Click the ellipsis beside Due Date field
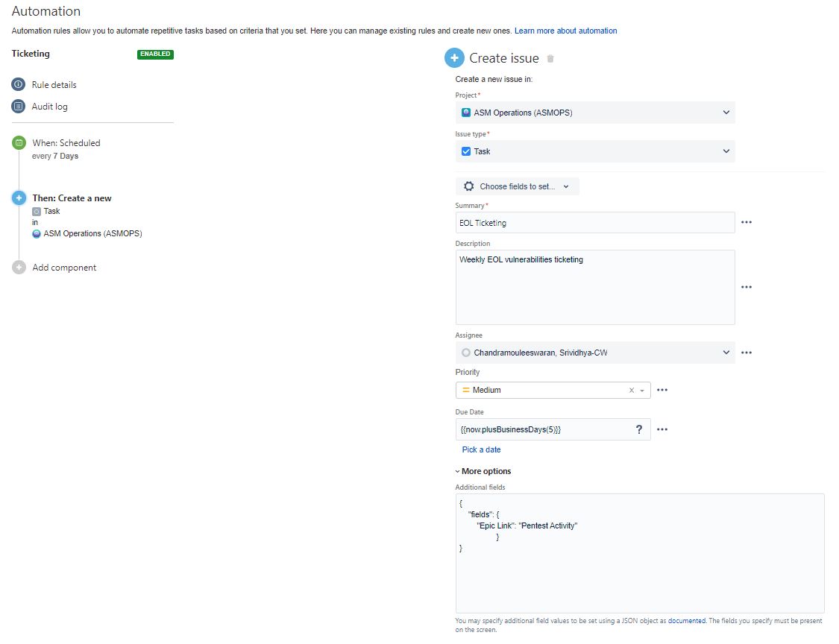The height and width of the screenshot is (644, 839). [662, 429]
